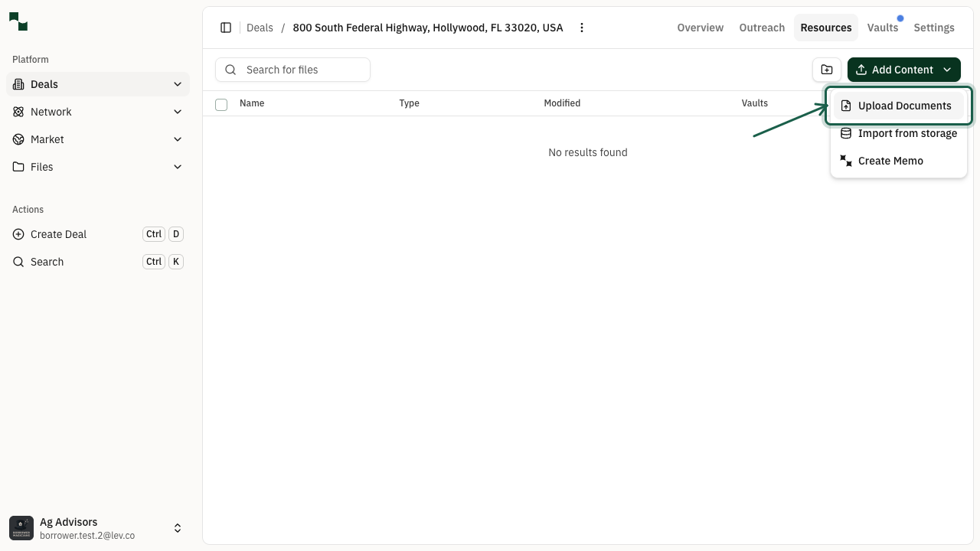
Task: Click the Files folder icon in sidebar
Action: 18,167
